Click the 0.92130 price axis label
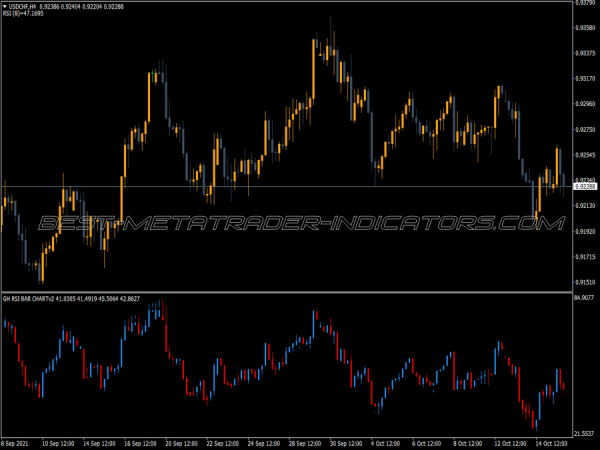Screen dimensions: 600x450 point(585,206)
